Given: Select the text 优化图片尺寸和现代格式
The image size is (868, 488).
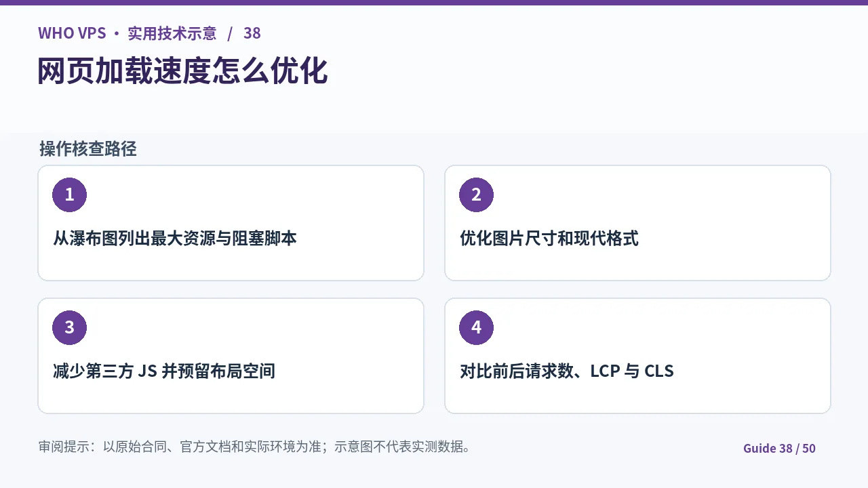Looking at the screenshot, I should point(549,239).
